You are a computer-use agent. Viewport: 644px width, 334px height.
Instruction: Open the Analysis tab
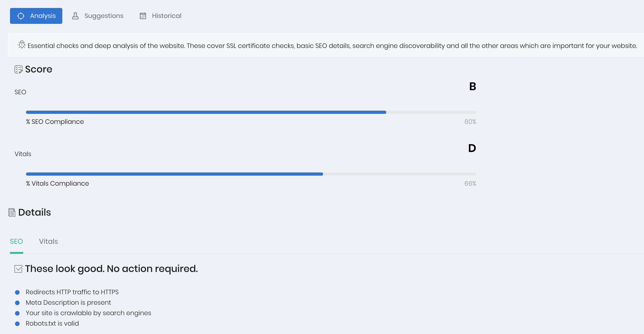(x=36, y=16)
